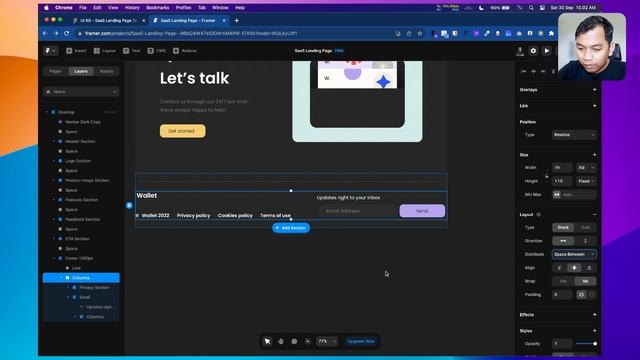Open the Actions menu in Framer toolbar
The height and width of the screenshot is (360, 640).
185,51
